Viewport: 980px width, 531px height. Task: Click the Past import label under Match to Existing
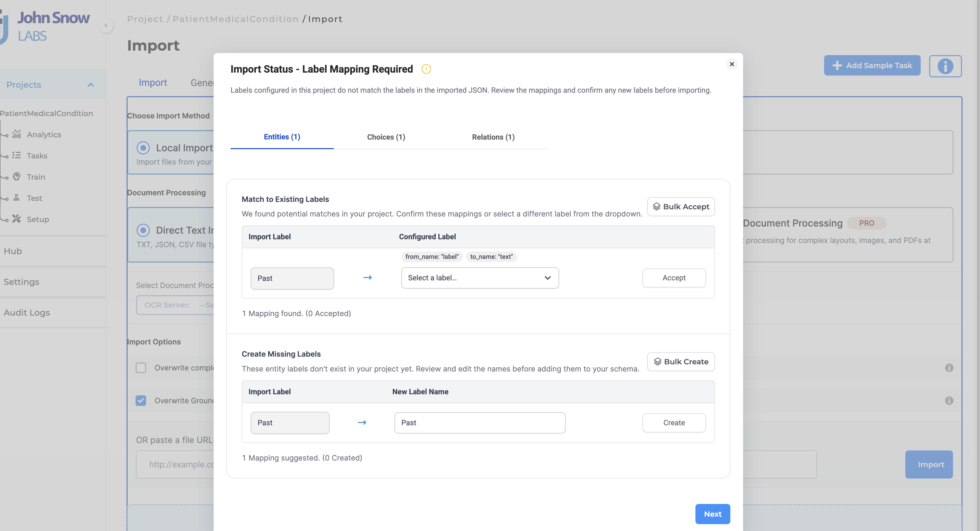[x=292, y=278]
